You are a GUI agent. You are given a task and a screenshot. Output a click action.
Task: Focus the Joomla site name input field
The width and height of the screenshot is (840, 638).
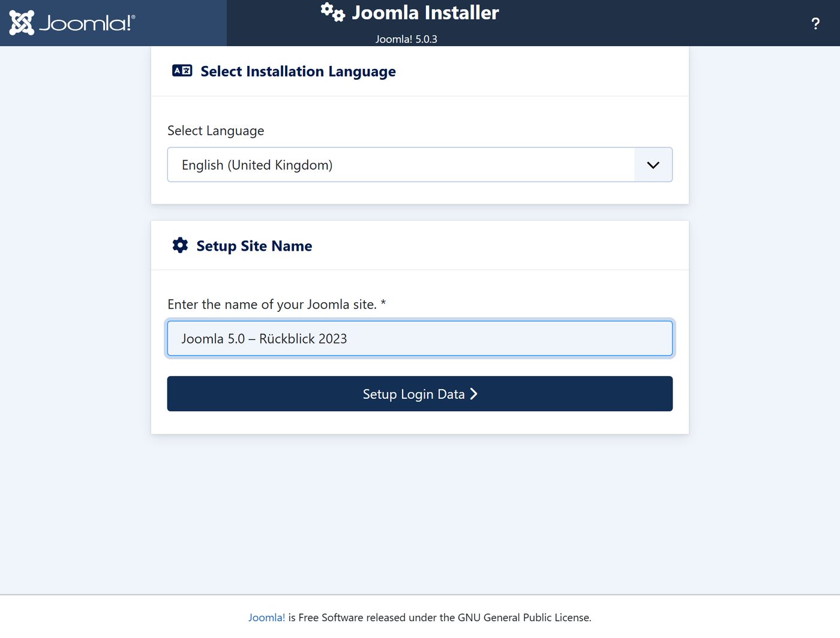coord(420,338)
